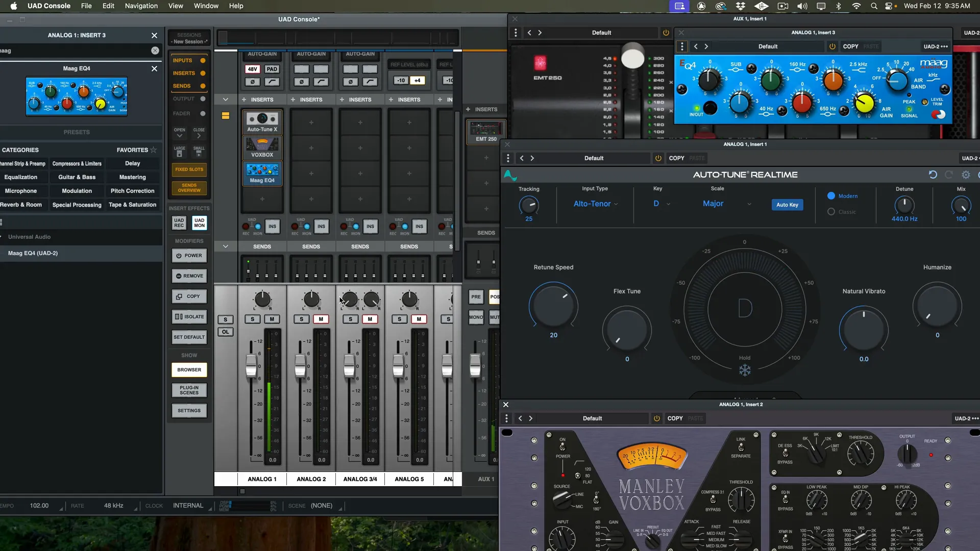
Task: Clear the plugin search field
Action: click(x=155, y=51)
